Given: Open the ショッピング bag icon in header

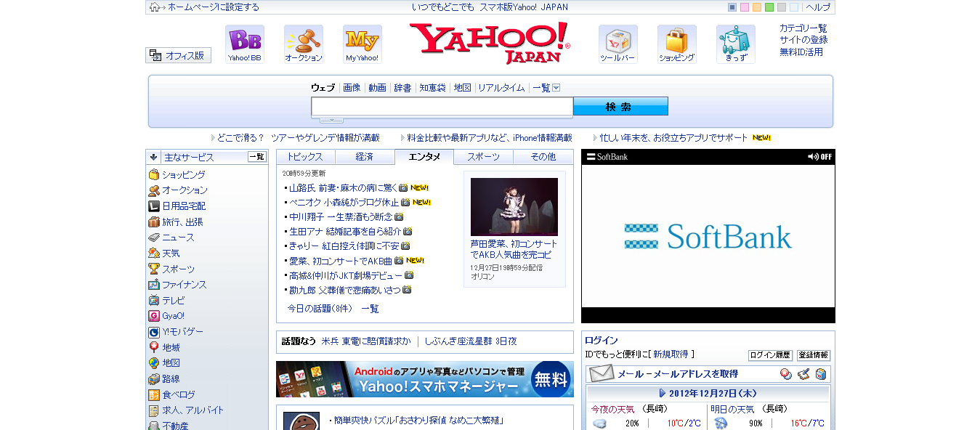Looking at the screenshot, I should (677, 44).
